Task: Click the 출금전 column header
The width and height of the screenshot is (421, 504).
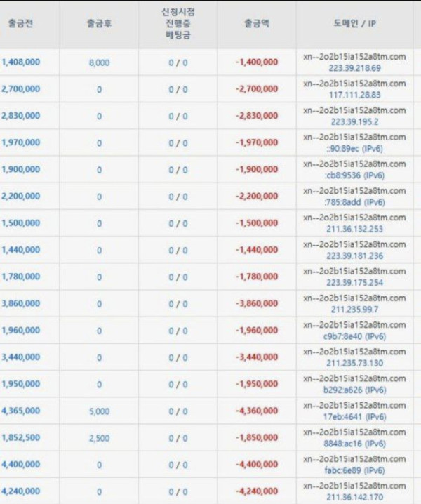Action: (x=20, y=23)
